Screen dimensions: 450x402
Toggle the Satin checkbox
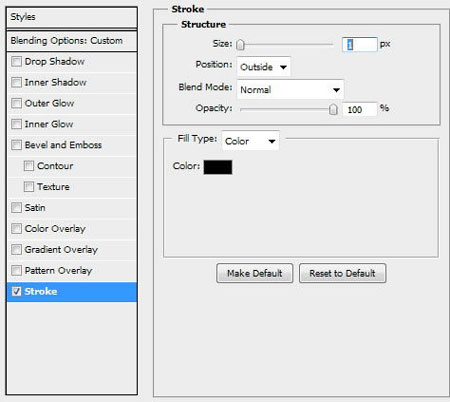click(16, 208)
